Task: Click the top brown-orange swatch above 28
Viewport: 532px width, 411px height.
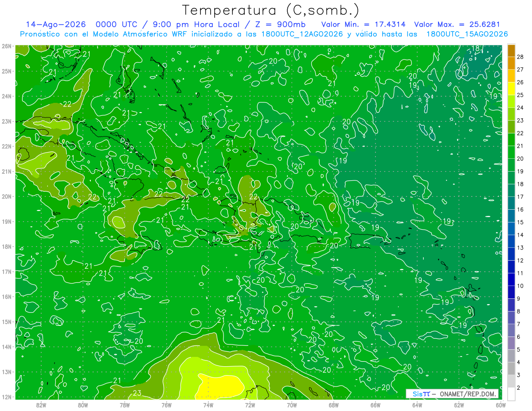Action: point(511,51)
